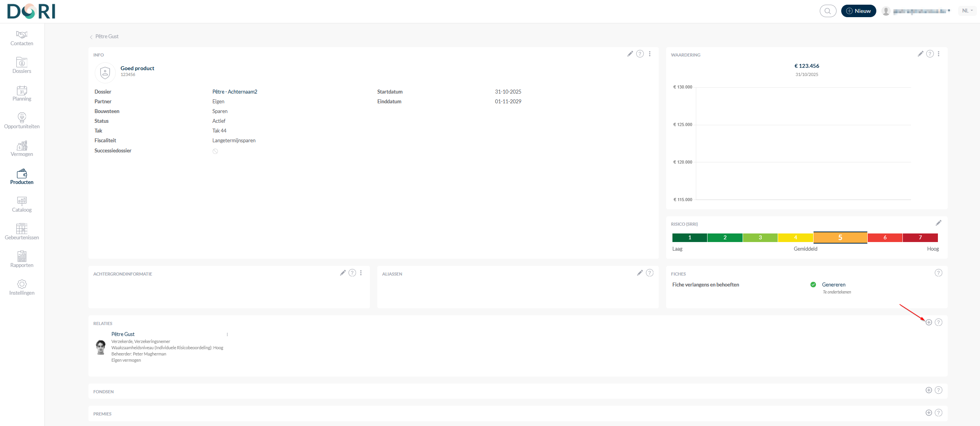Edit the RISICO (SRRI) panel
The width and height of the screenshot is (980, 426).
(x=938, y=223)
